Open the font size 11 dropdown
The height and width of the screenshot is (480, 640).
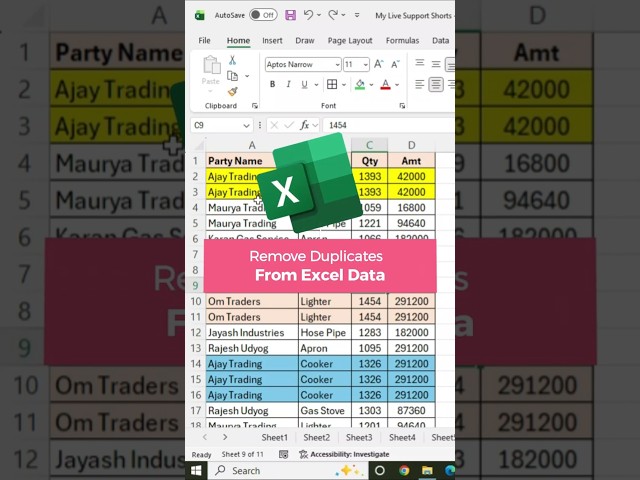point(365,64)
